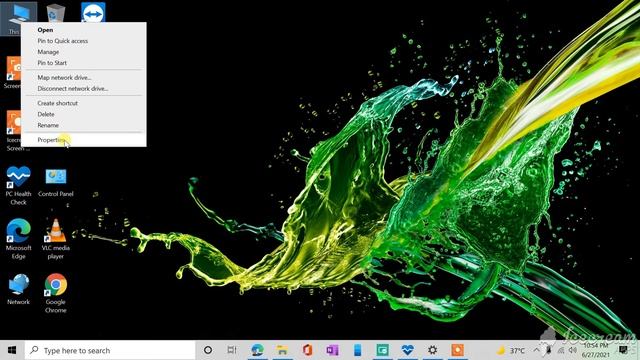Screen dimensions: 640x360
Task: Open PC Health Check from the taskbar
Action: point(407,350)
